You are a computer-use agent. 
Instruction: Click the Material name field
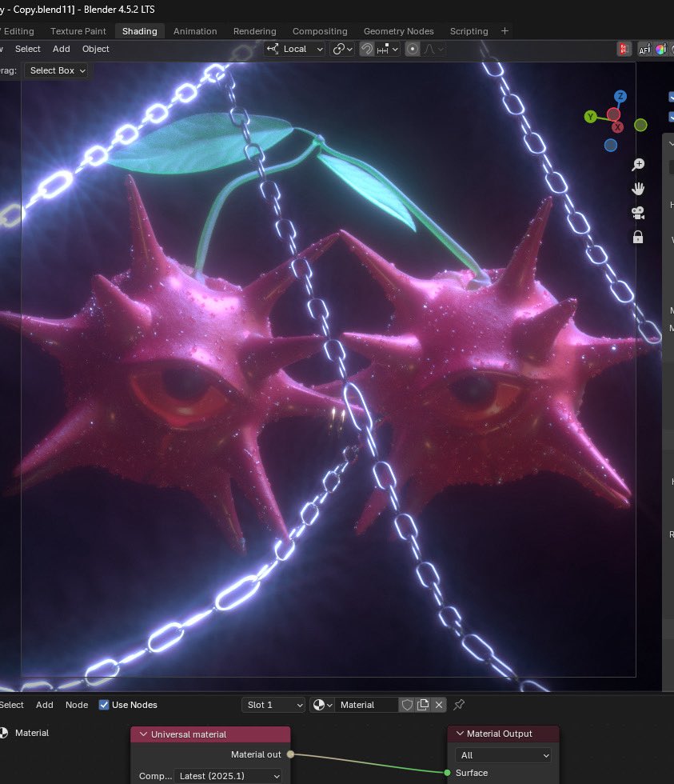coord(366,705)
